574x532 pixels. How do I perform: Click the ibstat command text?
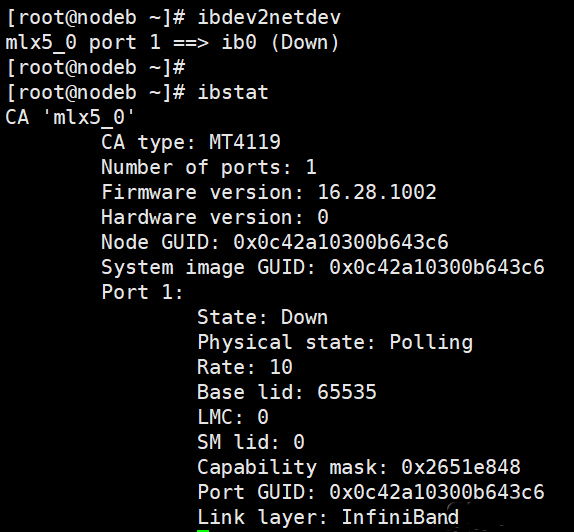click(x=233, y=92)
